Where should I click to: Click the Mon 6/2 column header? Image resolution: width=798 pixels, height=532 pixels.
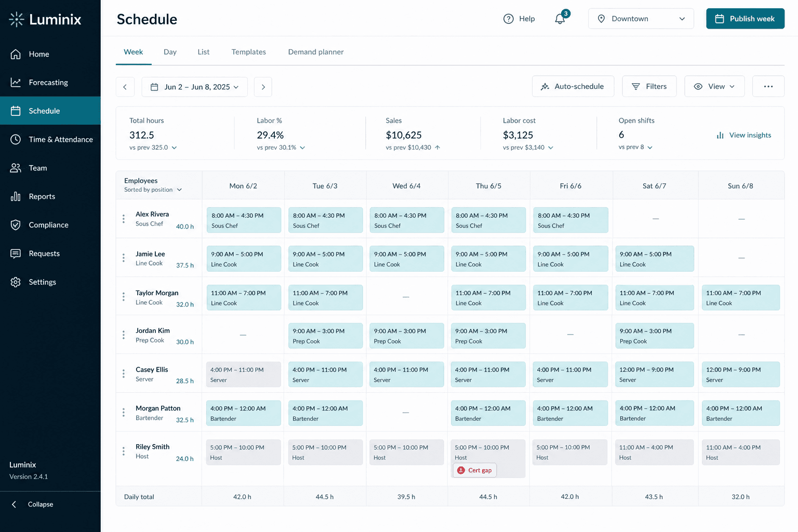point(243,186)
